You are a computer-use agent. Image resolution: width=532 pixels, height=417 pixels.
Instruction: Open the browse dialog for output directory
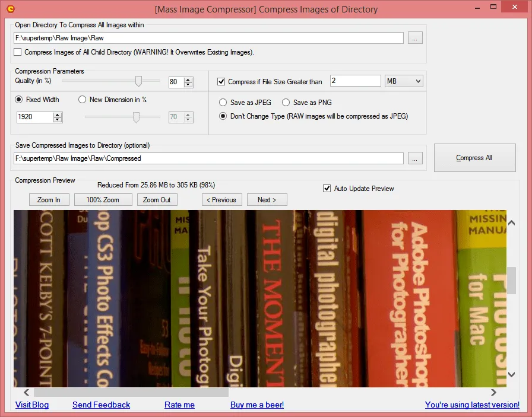pos(415,158)
